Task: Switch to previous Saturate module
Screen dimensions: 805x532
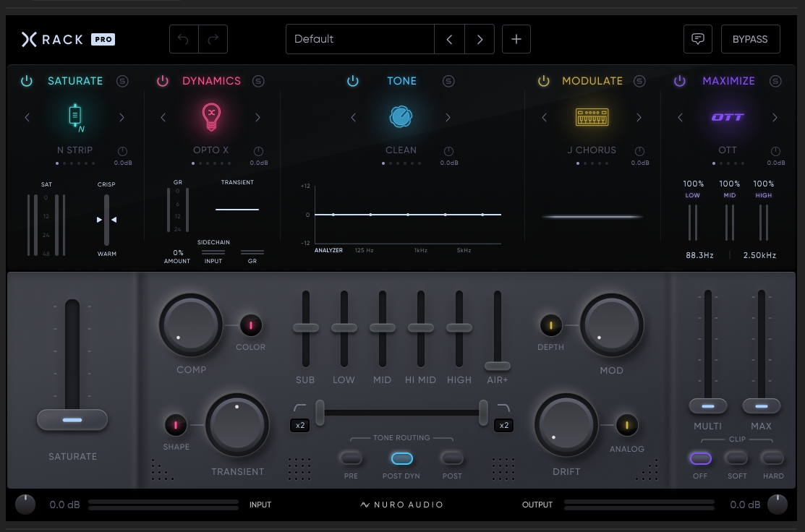Action: pyautogui.click(x=27, y=118)
